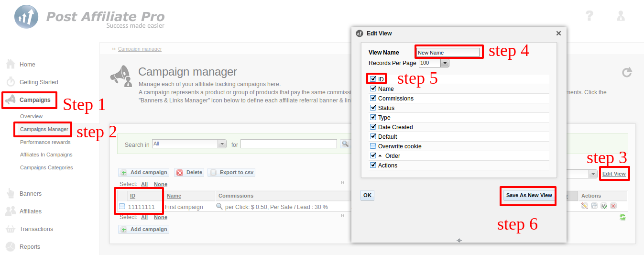
Task: Click the Campaign manager breadcrumb link
Action: pos(140,49)
